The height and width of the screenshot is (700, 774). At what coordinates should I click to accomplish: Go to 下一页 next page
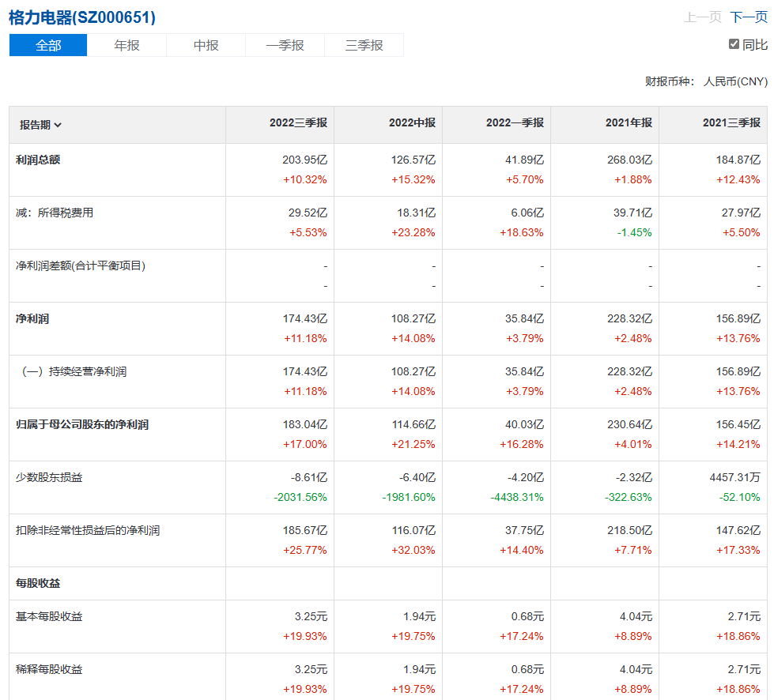click(748, 17)
